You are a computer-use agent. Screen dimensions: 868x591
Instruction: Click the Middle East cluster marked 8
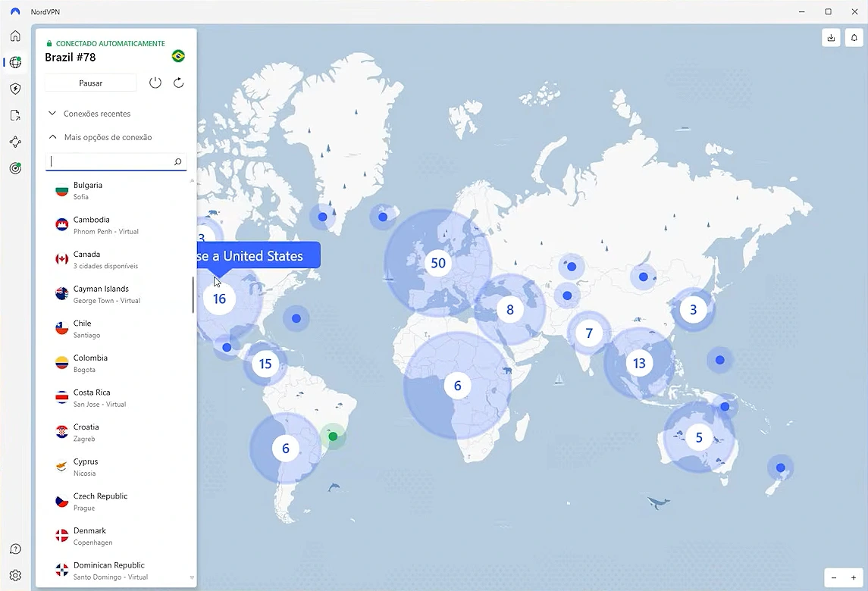coord(510,309)
